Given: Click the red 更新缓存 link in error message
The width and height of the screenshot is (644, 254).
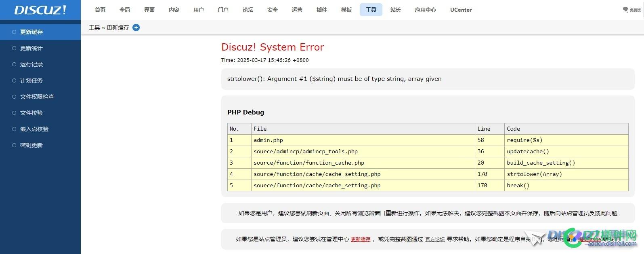Looking at the screenshot, I should tap(361, 239).
